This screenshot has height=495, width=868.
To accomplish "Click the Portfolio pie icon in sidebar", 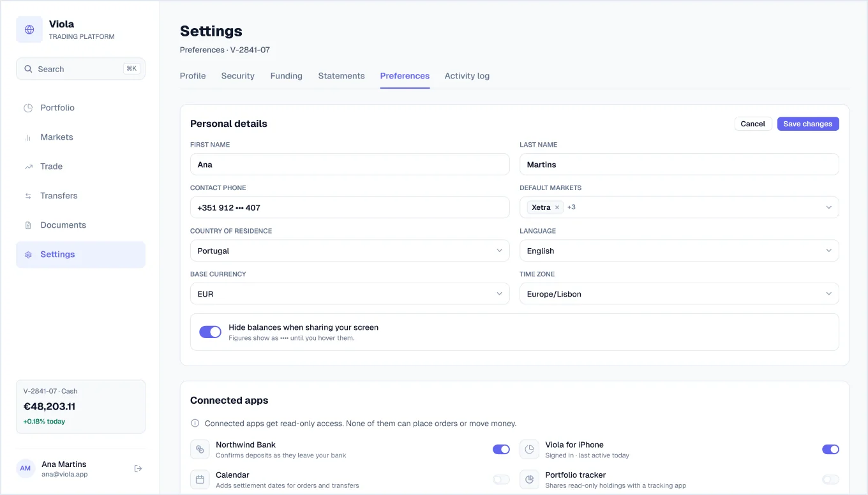I will [x=28, y=108].
